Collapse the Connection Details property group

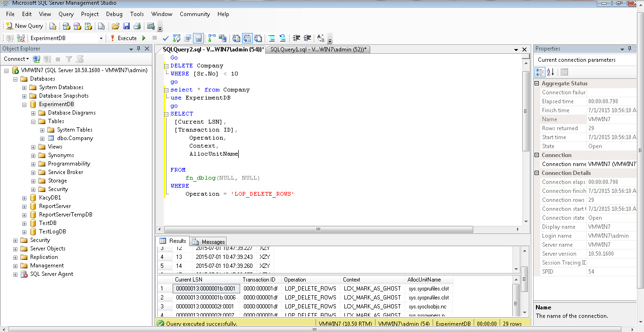tap(537, 173)
